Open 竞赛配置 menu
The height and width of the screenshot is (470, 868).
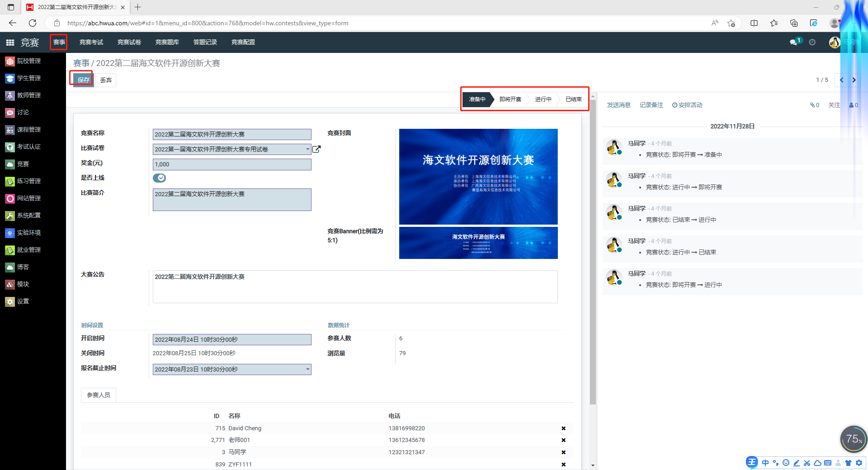[243, 42]
